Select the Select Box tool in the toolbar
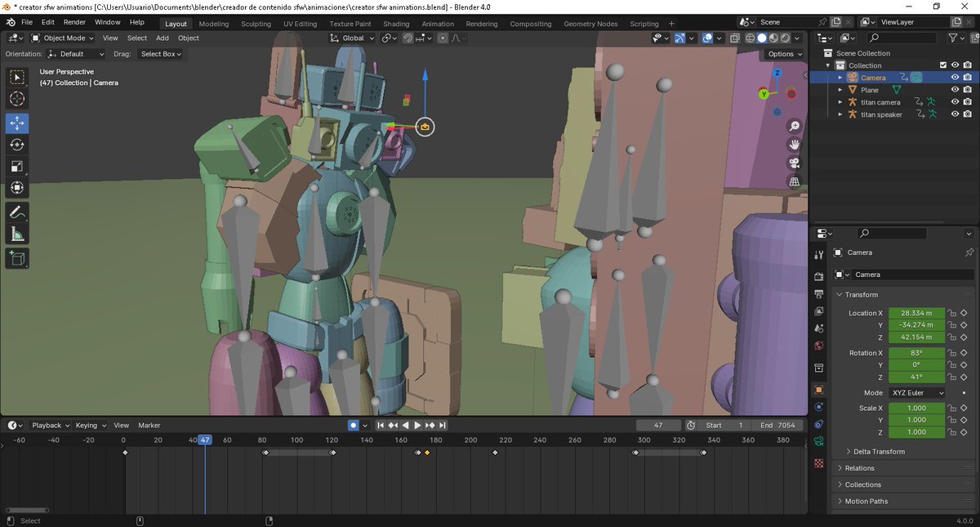Viewport: 980px width, 527px height. [x=17, y=78]
